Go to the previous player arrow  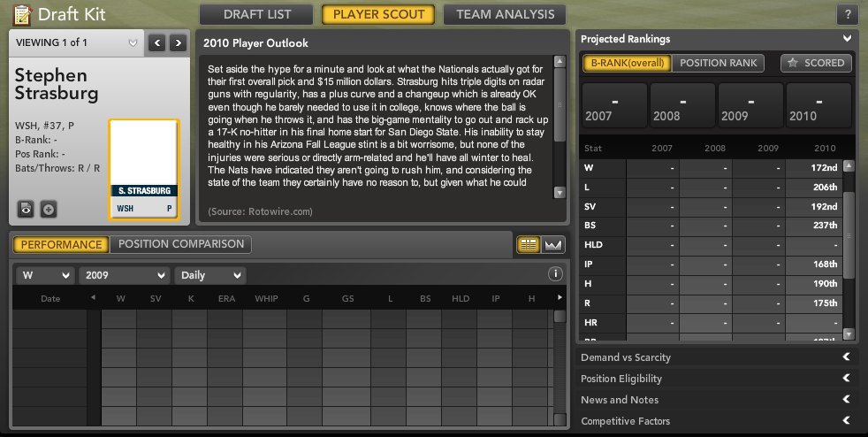point(157,42)
